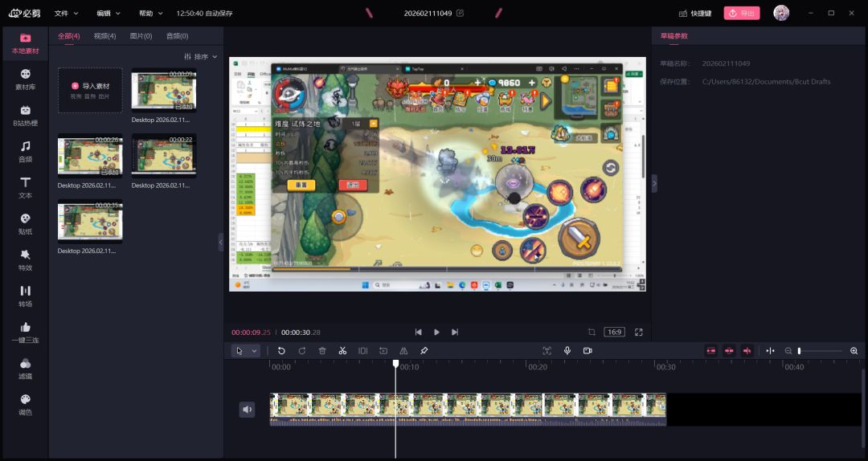Click the 导入素材 import media box
This screenshot has width=868, height=461.
coord(90,90)
